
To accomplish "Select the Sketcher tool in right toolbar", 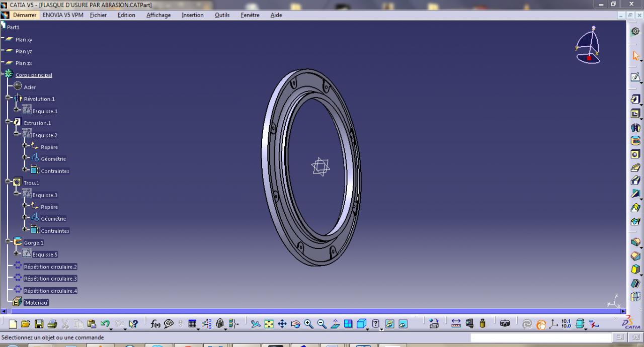I will pyautogui.click(x=635, y=77).
